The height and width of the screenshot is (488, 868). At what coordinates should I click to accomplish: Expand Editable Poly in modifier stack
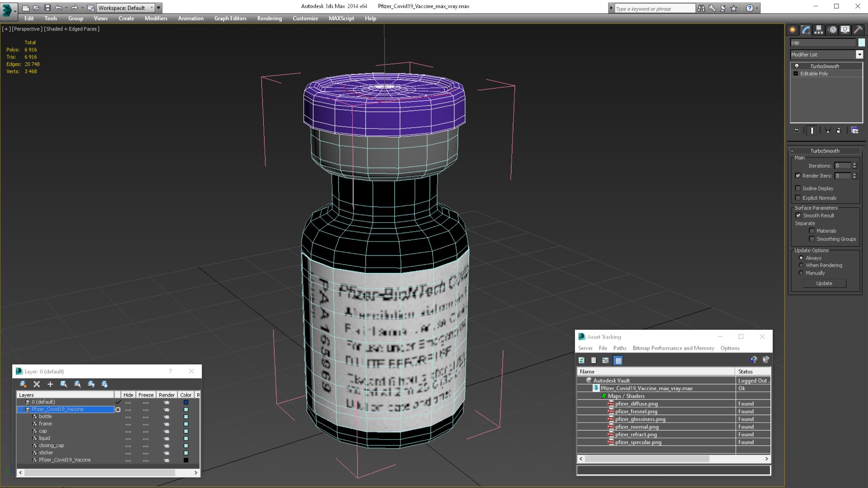coord(796,74)
